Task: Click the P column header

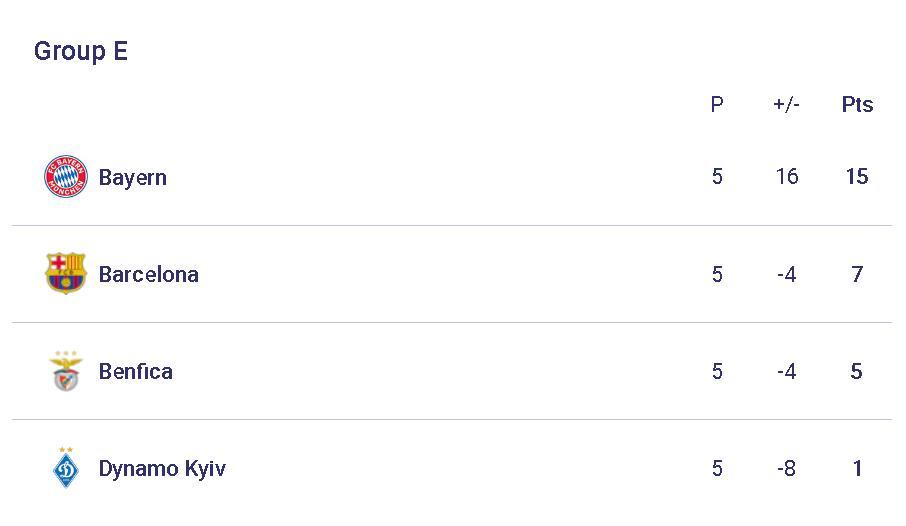Action: (716, 105)
